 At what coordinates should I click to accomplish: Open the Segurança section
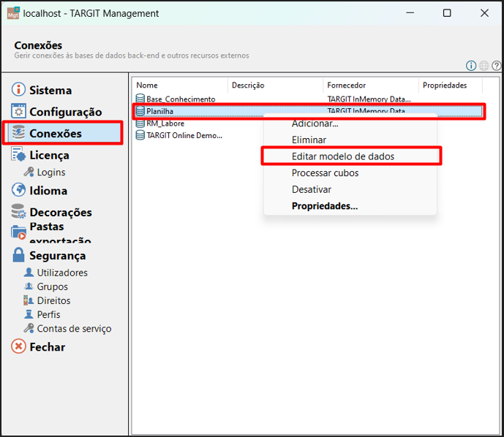[58, 256]
